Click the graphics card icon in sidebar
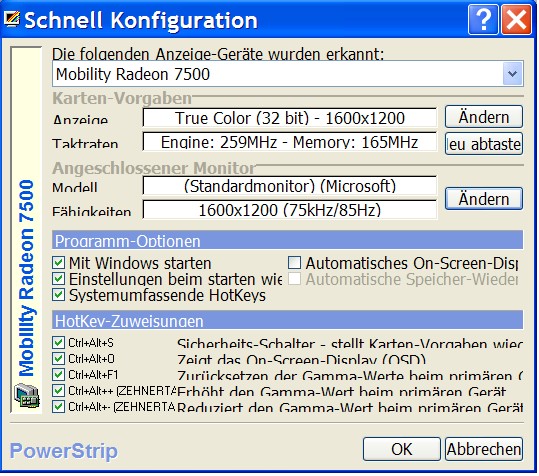539x476 pixels. [27, 396]
